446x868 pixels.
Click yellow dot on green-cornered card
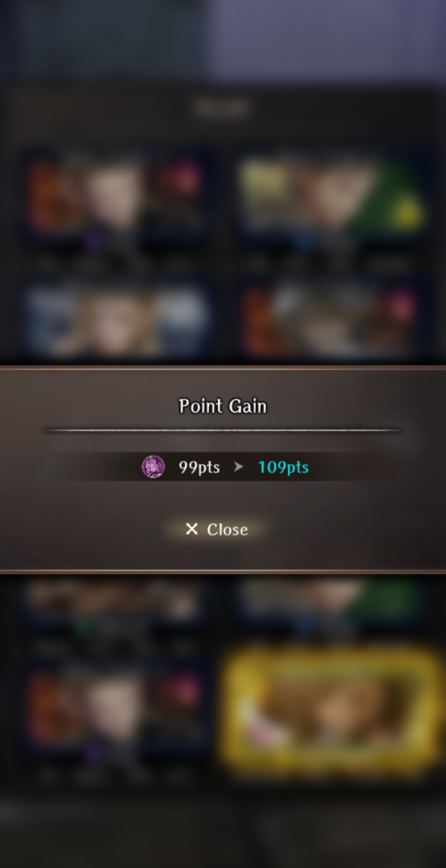point(407,214)
